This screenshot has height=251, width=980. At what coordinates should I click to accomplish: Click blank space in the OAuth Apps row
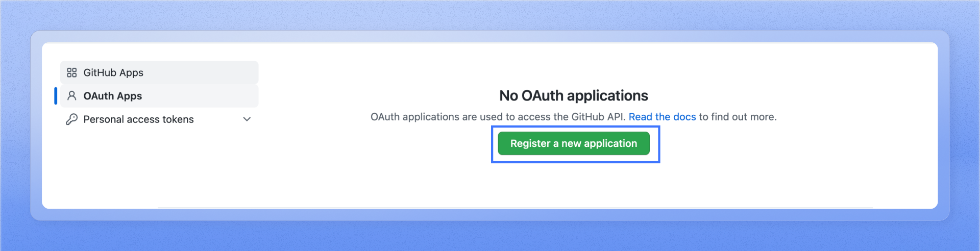coord(204,96)
